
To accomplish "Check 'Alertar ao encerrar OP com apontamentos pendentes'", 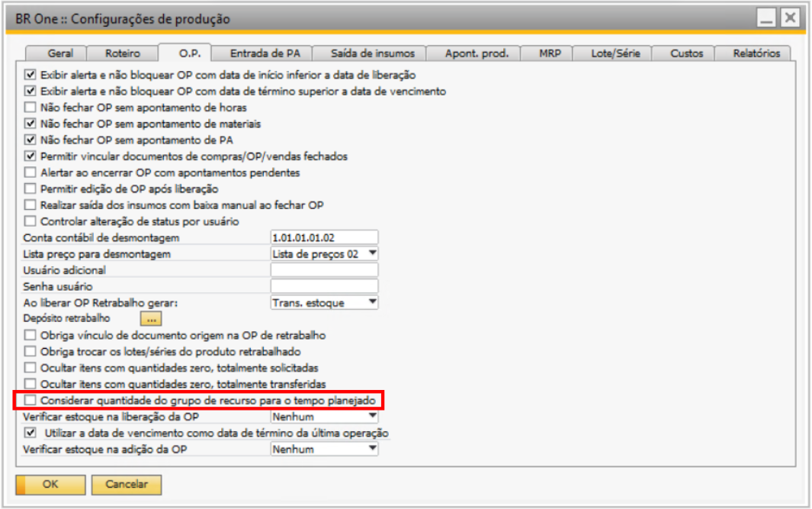I will [x=30, y=172].
